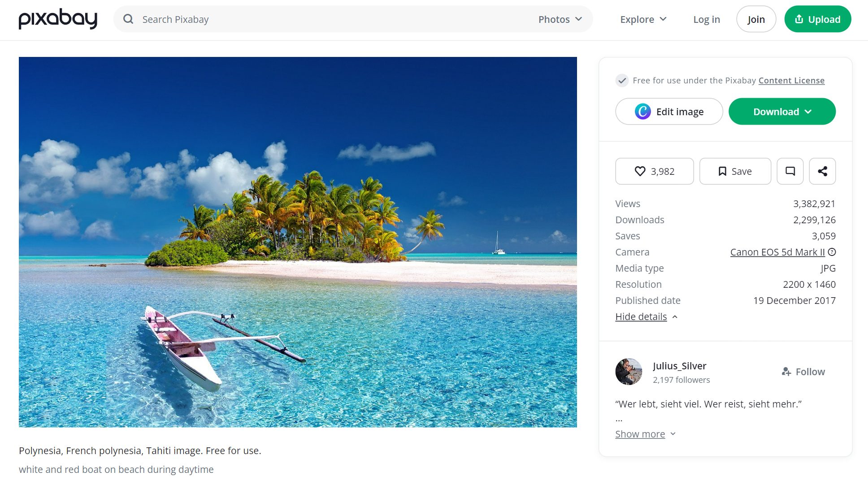Open Canon EOS 5d Mark II link
Viewport: 868px width, 485px height.
[777, 252]
